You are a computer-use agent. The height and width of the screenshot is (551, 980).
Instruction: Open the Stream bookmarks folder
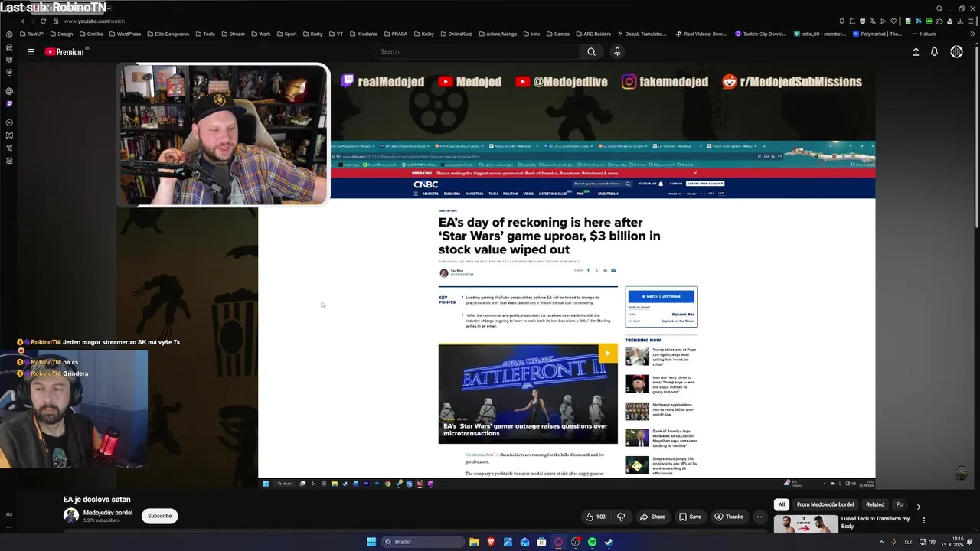click(x=233, y=34)
